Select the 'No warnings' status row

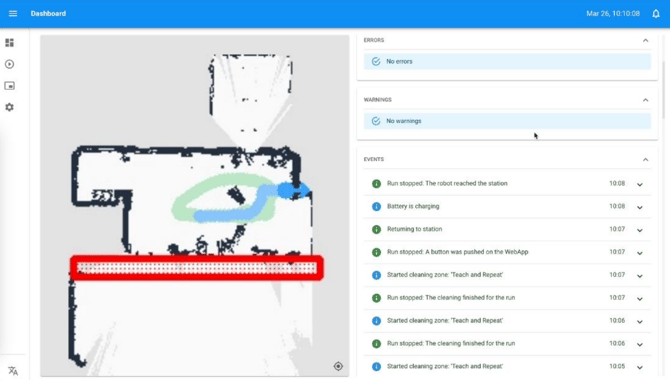coord(507,121)
